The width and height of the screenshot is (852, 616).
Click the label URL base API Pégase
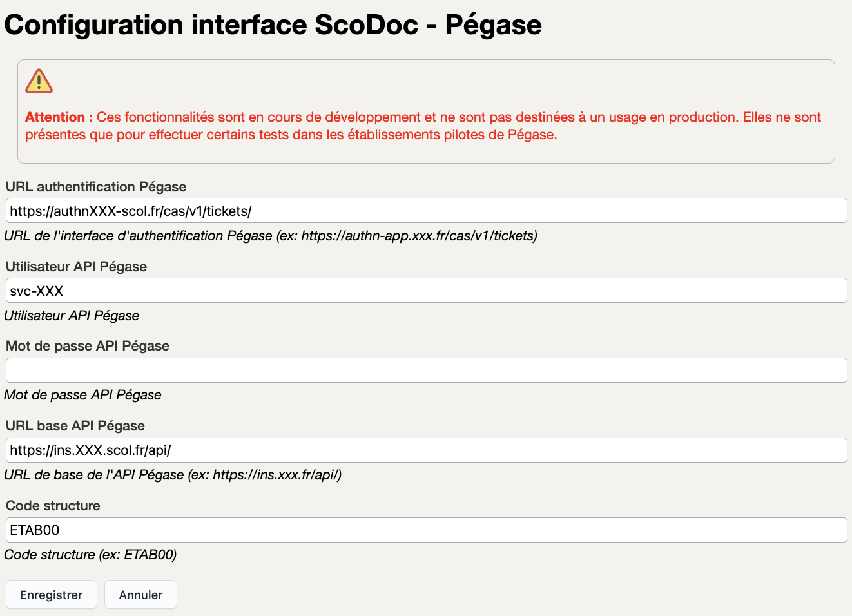75,426
